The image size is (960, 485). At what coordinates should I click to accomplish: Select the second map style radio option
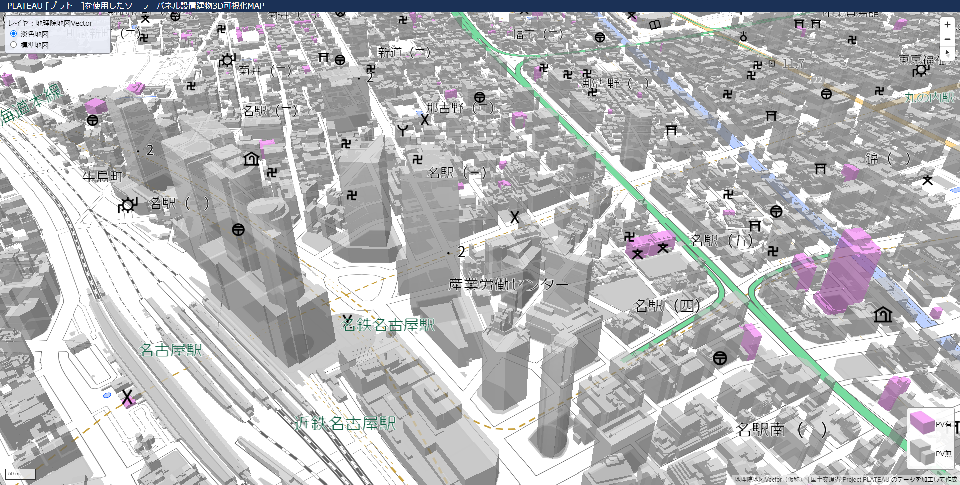point(13,45)
